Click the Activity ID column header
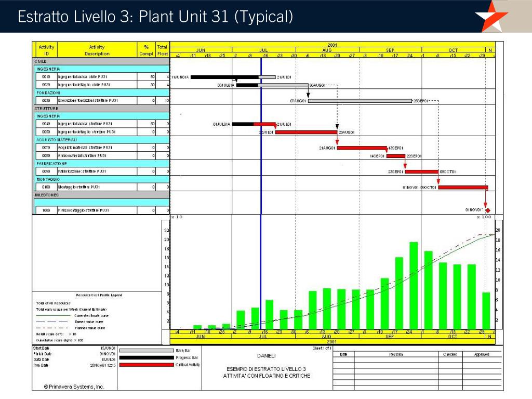This screenshot has width=532, height=399. pyautogui.click(x=46, y=50)
